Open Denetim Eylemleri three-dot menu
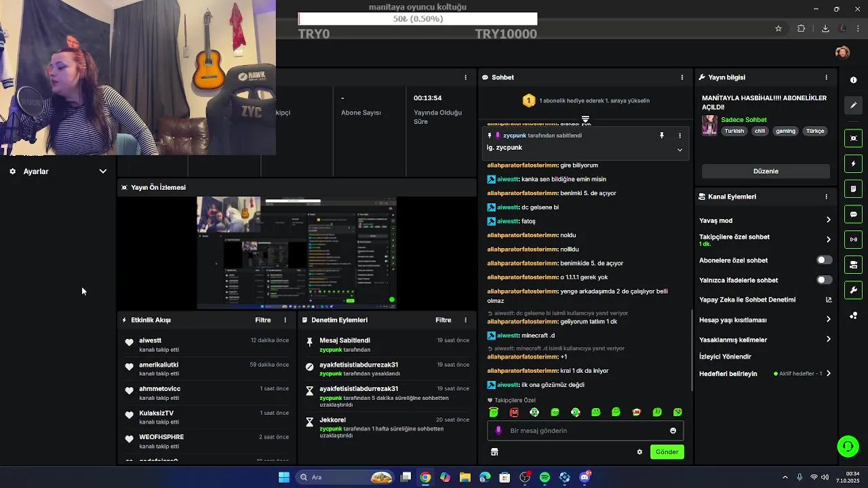Viewport: 868px width, 488px height. (465, 320)
